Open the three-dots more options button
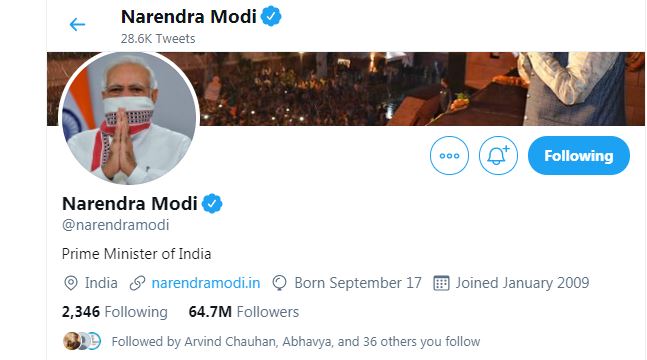The height and width of the screenshot is (360, 647). 449,156
